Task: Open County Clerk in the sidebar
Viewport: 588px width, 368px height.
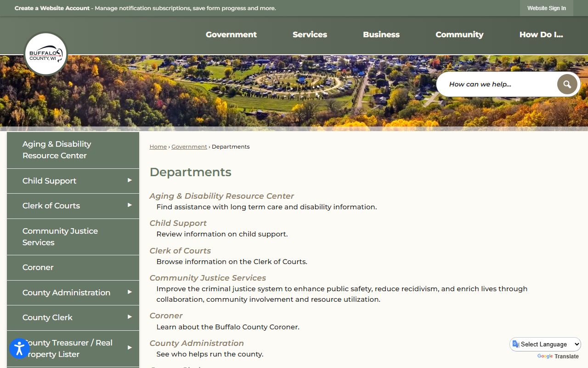Action: (73, 317)
